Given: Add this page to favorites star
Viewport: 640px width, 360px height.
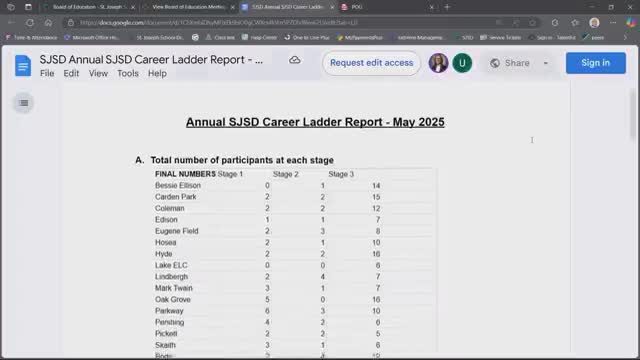Looking at the screenshot, I should click(x=532, y=22).
